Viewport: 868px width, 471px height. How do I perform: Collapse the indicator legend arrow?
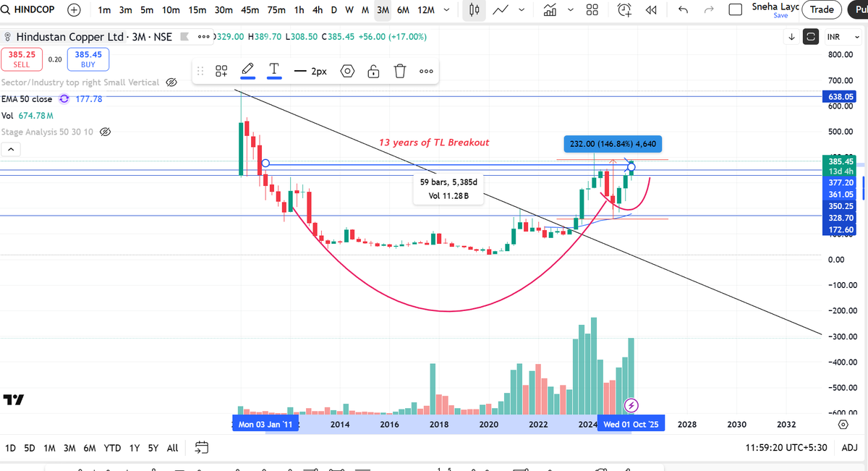pyautogui.click(x=11, y=150)
